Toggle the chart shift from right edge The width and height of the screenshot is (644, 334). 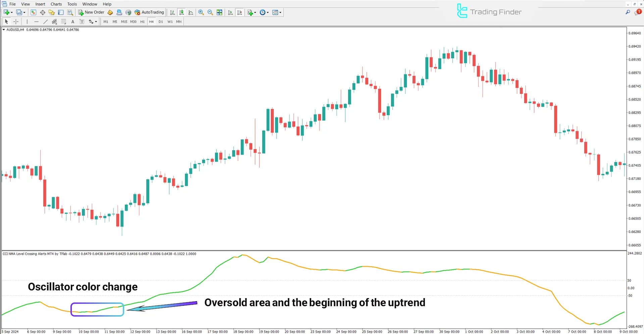240,12
